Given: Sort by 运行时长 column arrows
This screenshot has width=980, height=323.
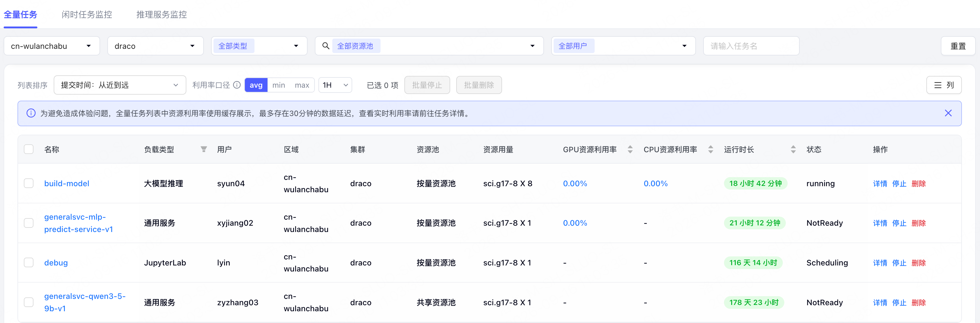Looking at the screenshot, I should [x=793, y=149].
